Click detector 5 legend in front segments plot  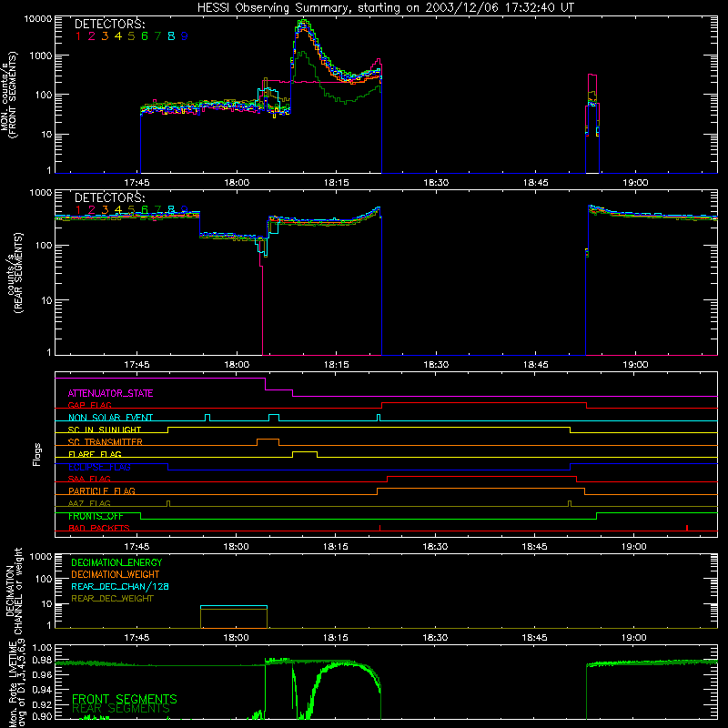pyautogui.click(x=131, y=36)
